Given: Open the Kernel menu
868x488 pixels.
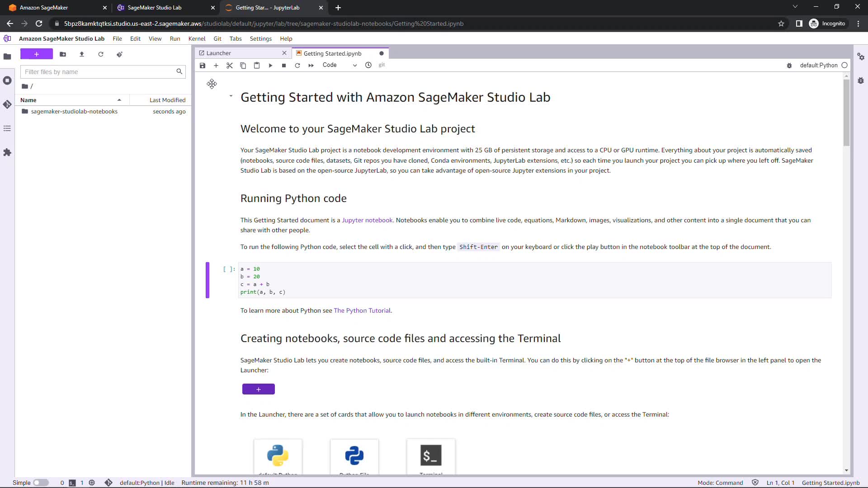Looking at the screenshot, I should [197, 39].
